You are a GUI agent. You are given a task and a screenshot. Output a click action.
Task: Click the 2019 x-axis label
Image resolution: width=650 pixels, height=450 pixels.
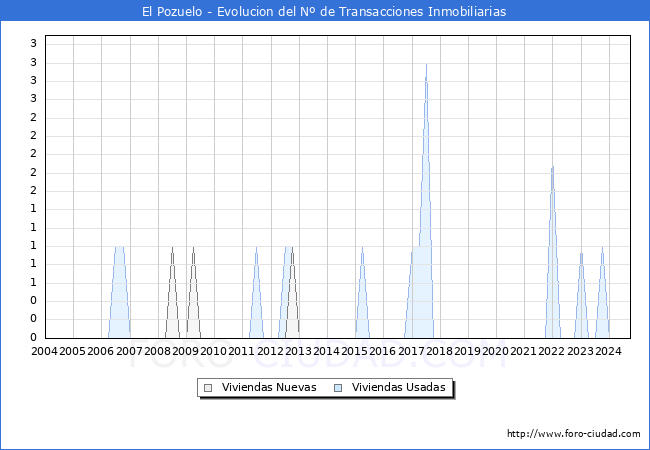[467, 351]
